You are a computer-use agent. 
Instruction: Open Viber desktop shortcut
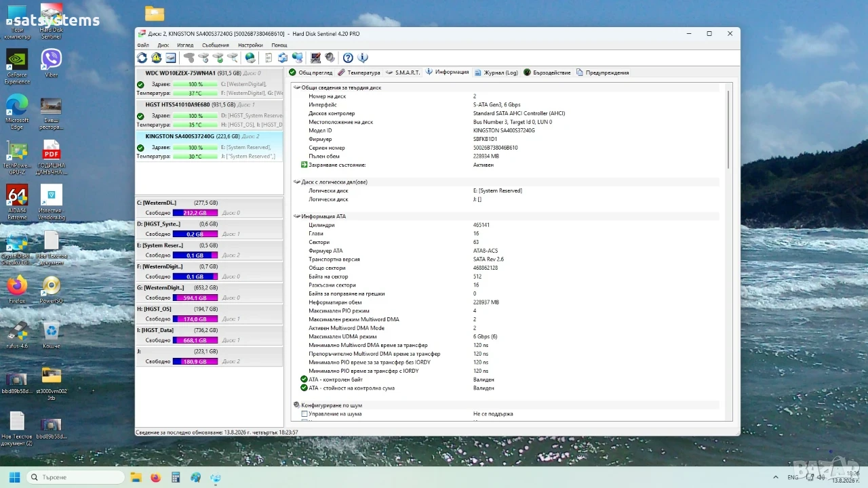coord(52,63)
